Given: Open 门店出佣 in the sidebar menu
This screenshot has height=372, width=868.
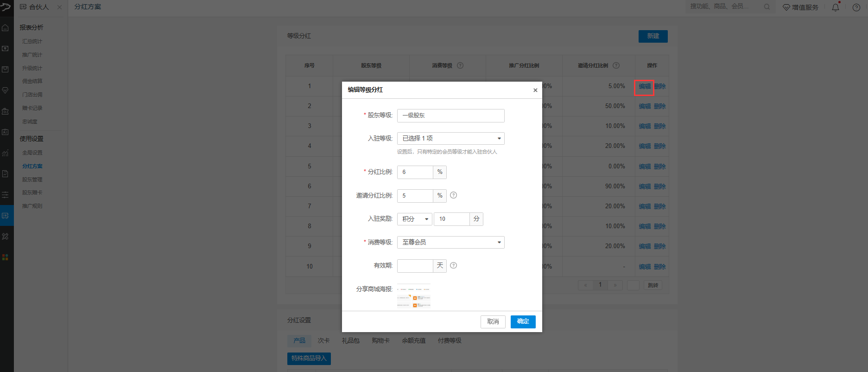Looking at the screenshot, I should 32,95.
